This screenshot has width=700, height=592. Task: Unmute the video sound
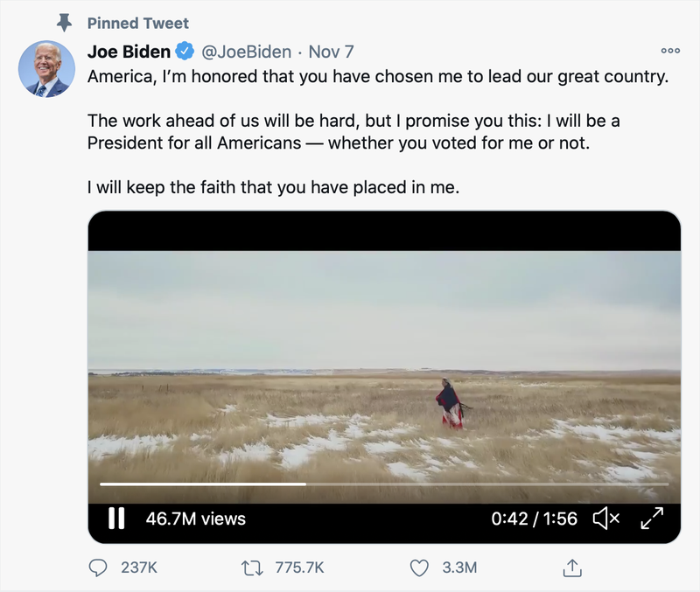pos(605,519)
